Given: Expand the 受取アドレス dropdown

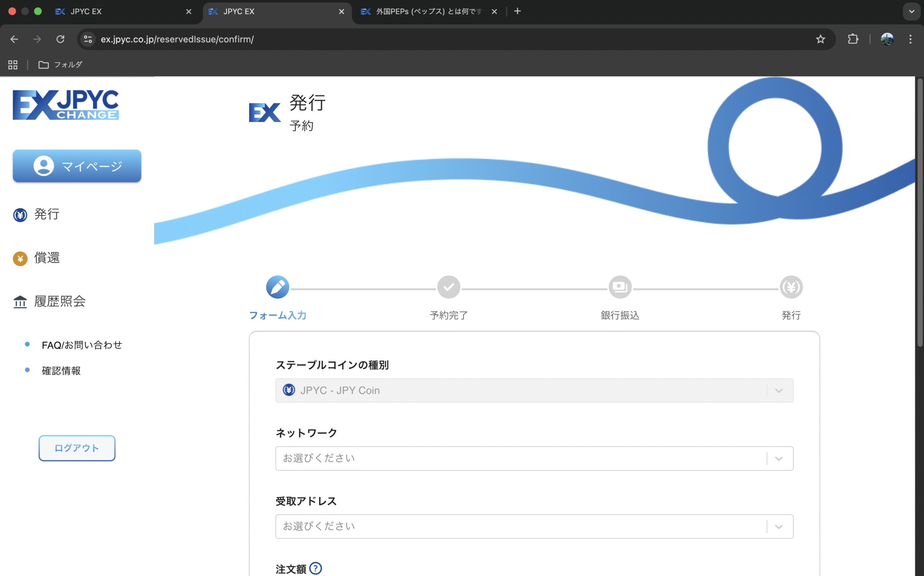Looking at the screenshot, I should point(534,527).
